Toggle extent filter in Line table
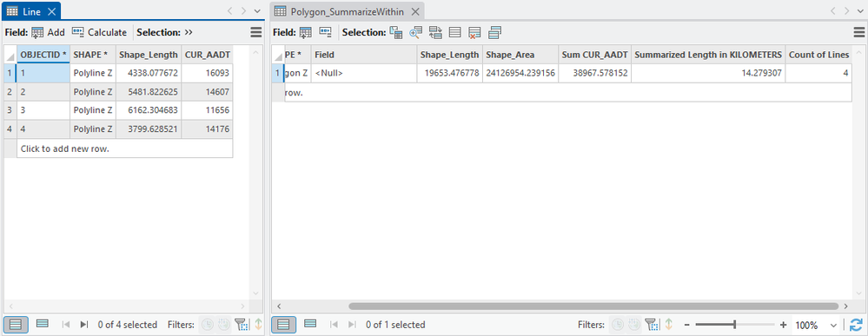The image size is (868, 336). coord(241,325)
